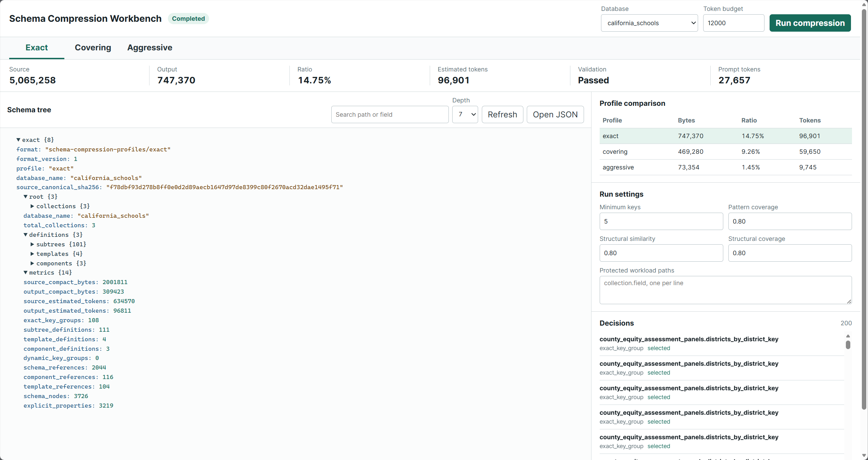Click the schema_references: 2044 line

pyautogui.click(x=65, y=367)
